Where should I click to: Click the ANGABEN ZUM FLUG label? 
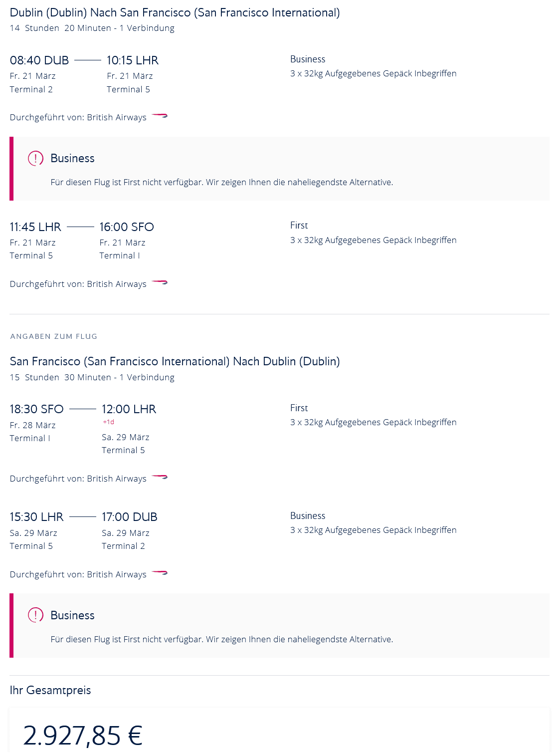point(54,336)
